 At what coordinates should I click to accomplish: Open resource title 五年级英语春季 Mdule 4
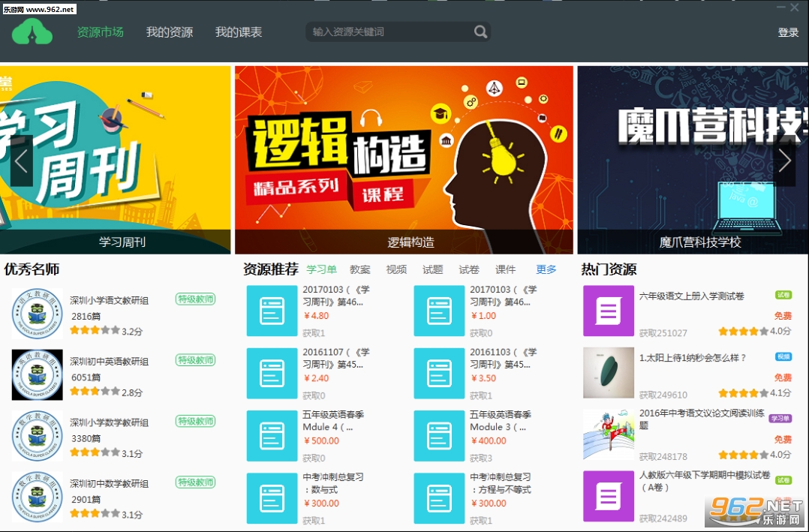coord(333,420)
